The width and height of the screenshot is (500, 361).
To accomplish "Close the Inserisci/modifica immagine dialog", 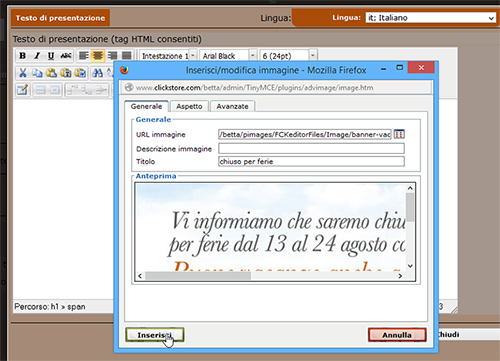I will (x=421, y=68).
